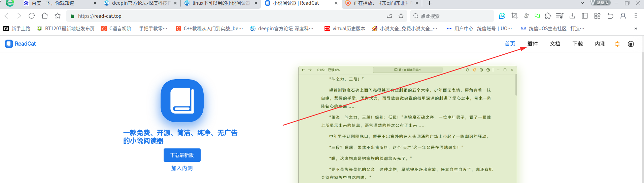Expand the hidden bookmarks overflow chevron

[636, 29]
